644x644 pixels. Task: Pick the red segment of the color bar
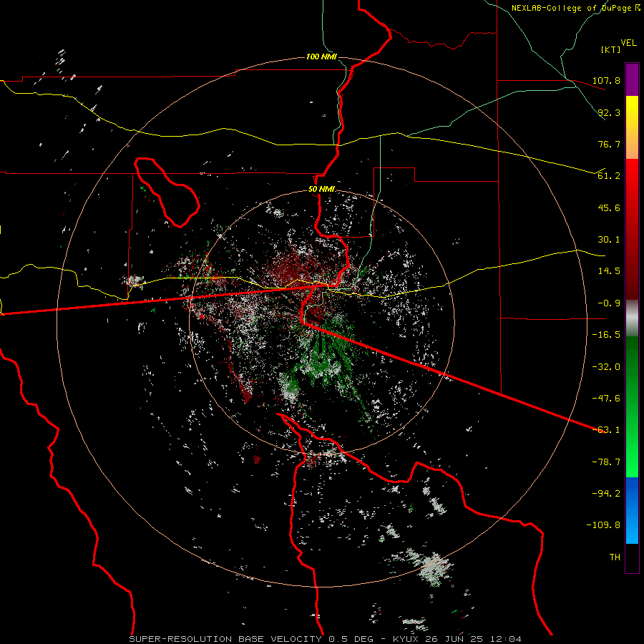[632, 229]
